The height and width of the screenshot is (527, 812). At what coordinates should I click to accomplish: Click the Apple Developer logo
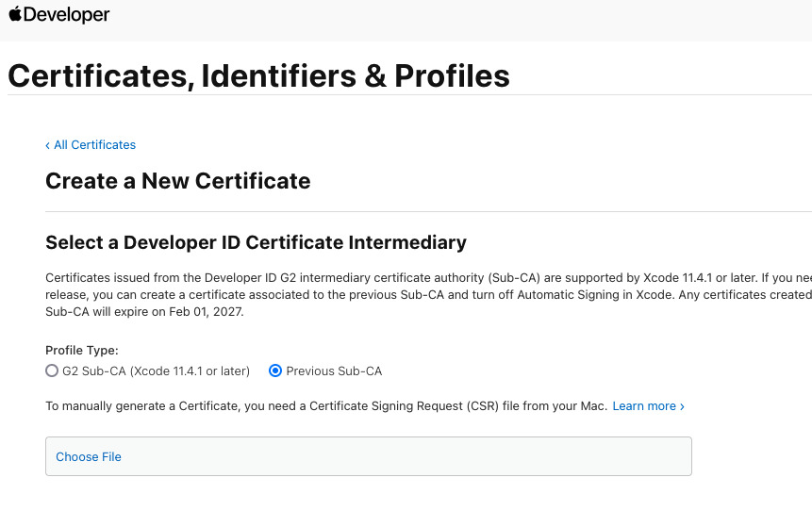pos(59,14)
